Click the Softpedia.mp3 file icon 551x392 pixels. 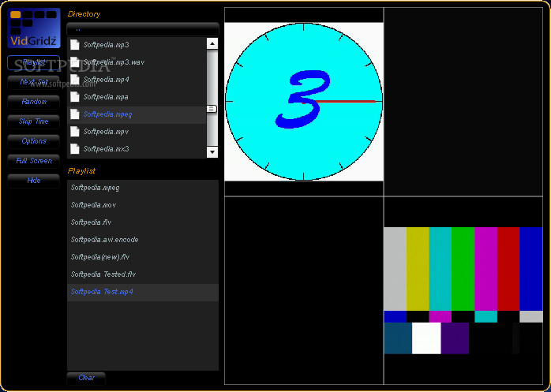click(x=74, y=45)
